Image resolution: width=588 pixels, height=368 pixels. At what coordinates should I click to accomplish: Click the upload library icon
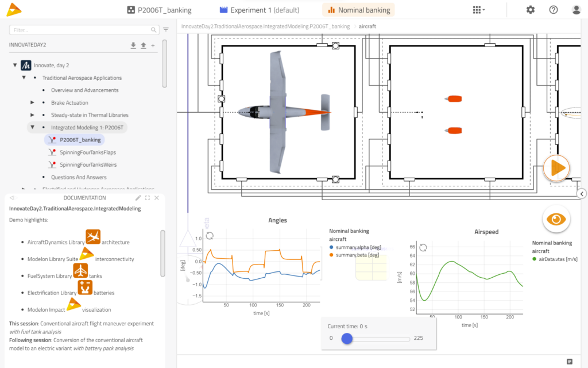point(144,45)
